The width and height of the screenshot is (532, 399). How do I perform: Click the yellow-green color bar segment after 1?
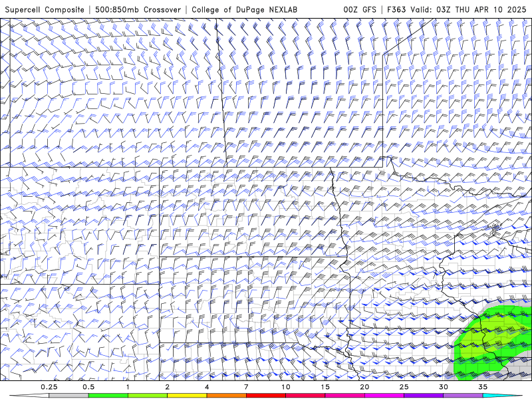pos(147,396)
